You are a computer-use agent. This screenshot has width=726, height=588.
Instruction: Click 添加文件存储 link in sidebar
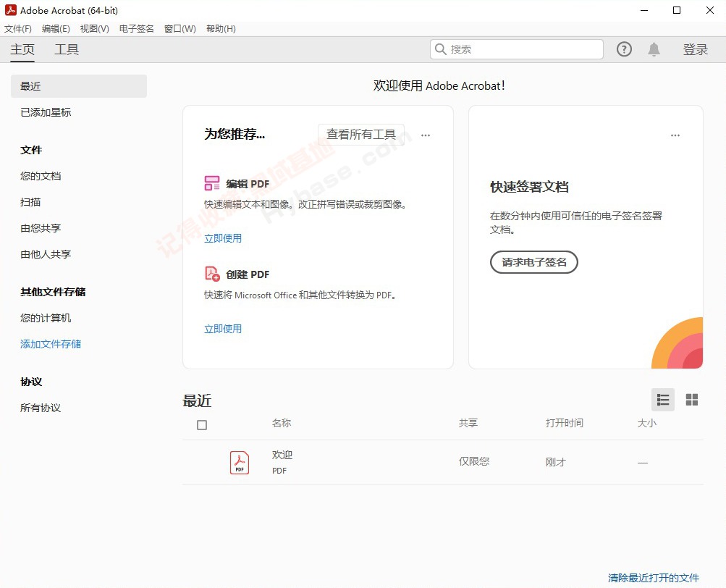coord(51,344)
